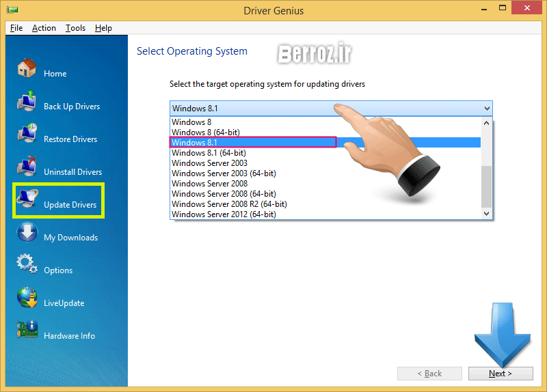Open the File menu
This screenshot has height=392, width=547.
(x=16, y=28)
